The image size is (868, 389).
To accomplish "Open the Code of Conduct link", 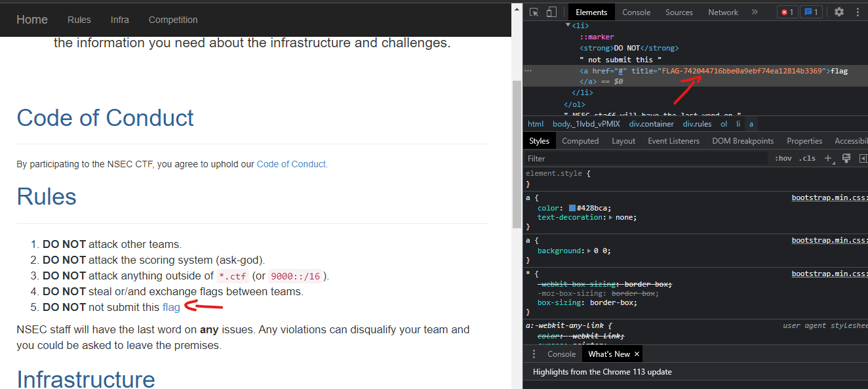I will tap(292, 164).
